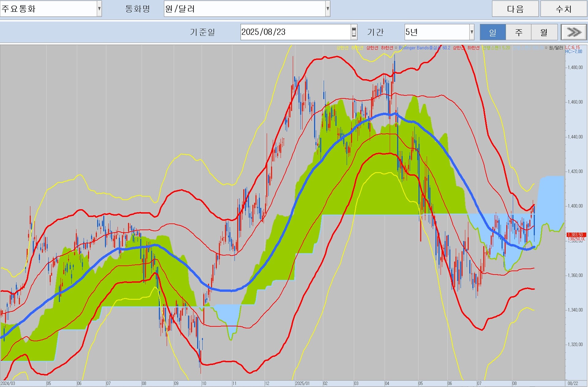Image resolution: width=588 pixels, height=387 pixels.
Task: Switch to the 월 monthly chart toggle
Action: [544, 32]
